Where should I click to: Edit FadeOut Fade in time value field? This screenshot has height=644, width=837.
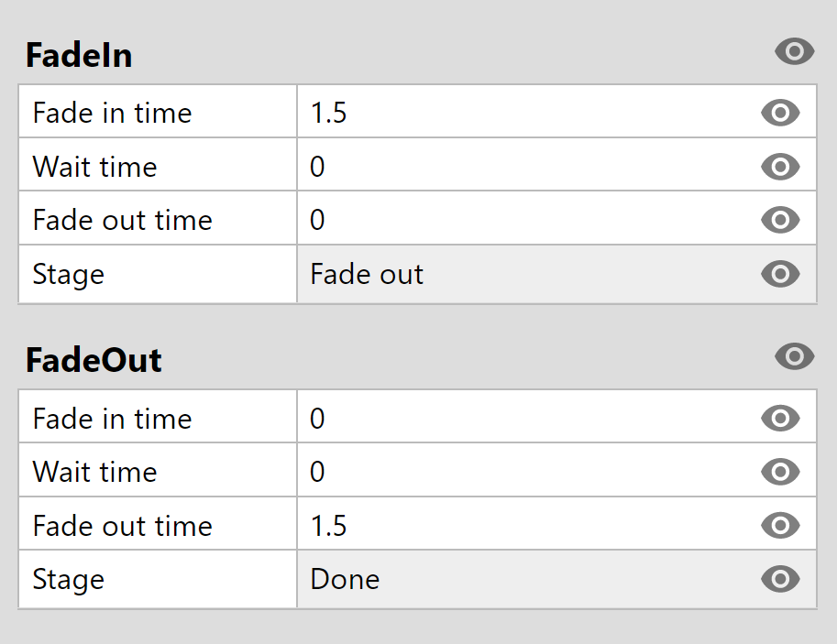526,417
